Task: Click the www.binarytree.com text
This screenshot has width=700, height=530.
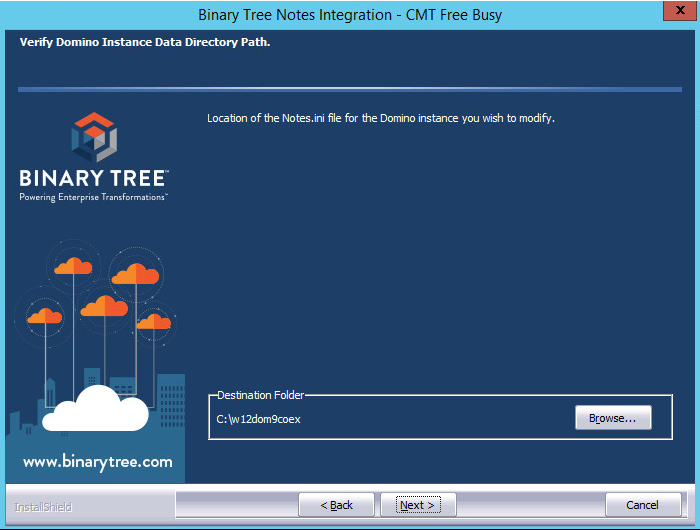Action: tap(98, 462)
